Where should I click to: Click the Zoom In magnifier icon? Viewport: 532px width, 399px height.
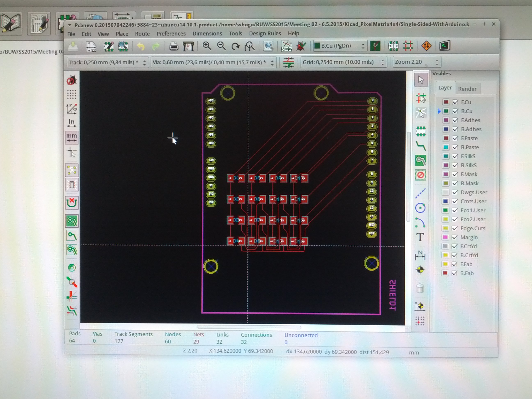click(207, 46)
